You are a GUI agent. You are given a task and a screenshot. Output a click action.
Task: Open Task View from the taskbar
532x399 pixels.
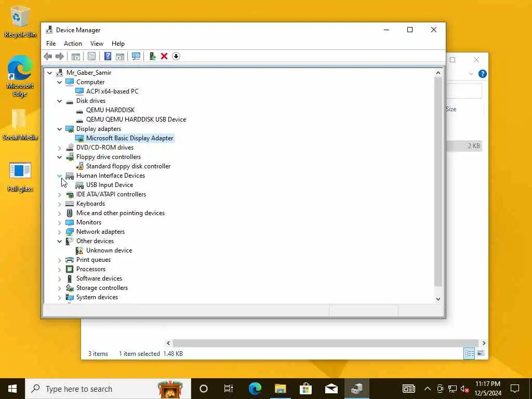tap(229, 389)
